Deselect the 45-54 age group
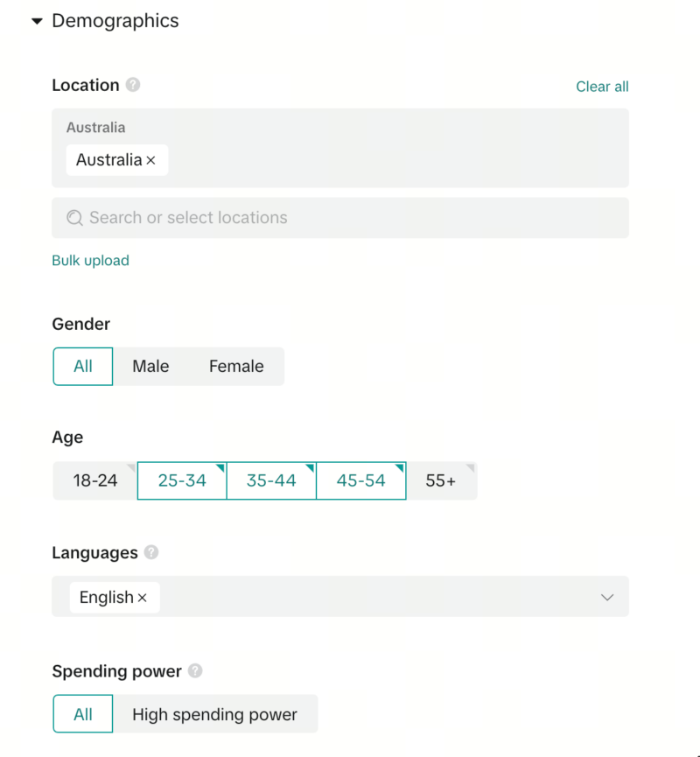 click(x=360, y=480)
